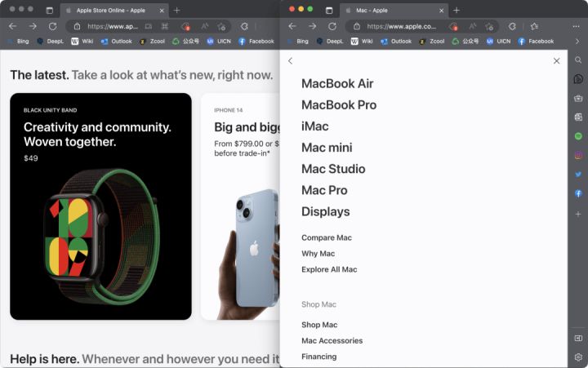Open tab actions menu in Mac - Apple window
The width and height of the screenshot is (588, 368).
(329, 10)
